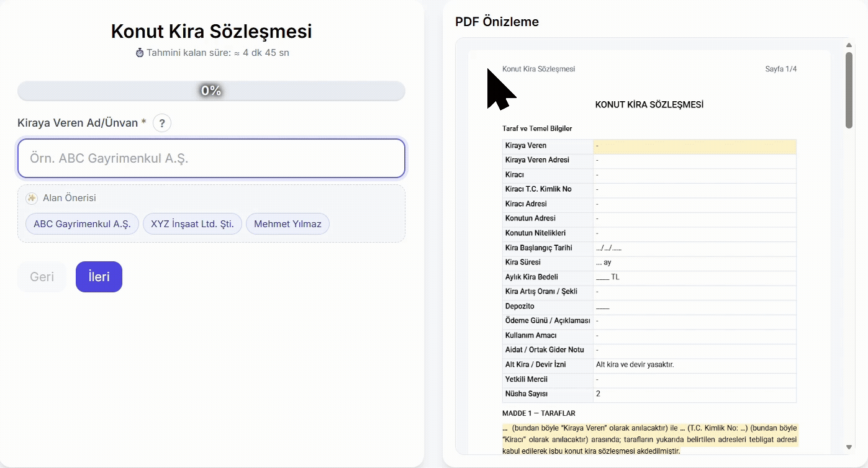Click the highlighted MADDE 1 paragraph text
The image size is (868, 468).
pos(649,439)
